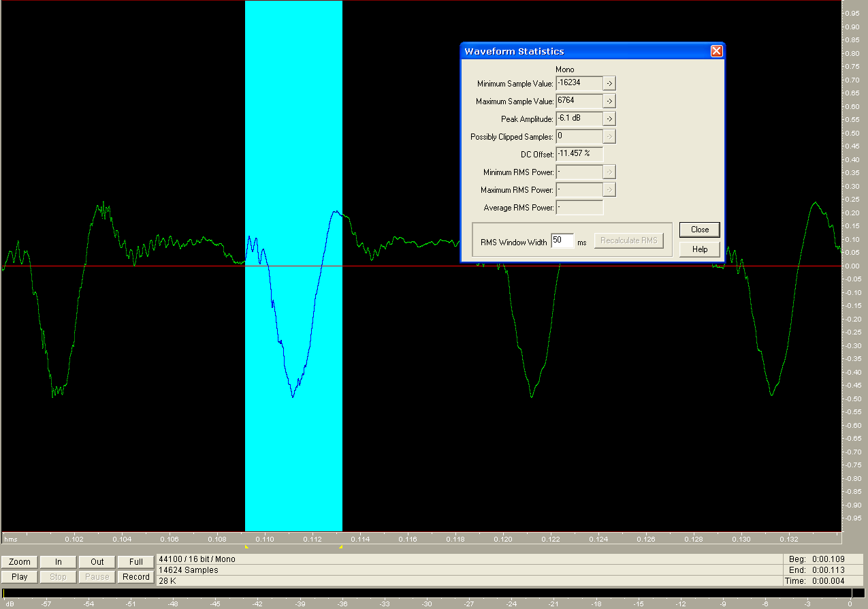Click the Zoom button
868x609 pixels.
[20, 562]
